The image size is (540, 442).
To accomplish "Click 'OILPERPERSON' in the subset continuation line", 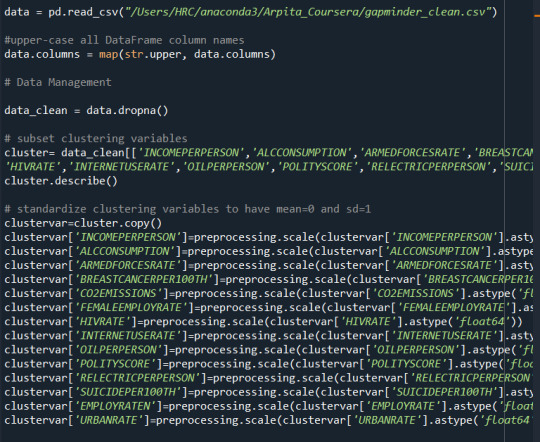I will (x=225, y=167).
